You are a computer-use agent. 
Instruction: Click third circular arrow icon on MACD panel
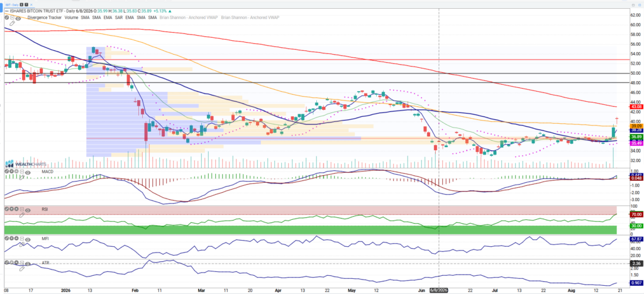tap(16, 171)
